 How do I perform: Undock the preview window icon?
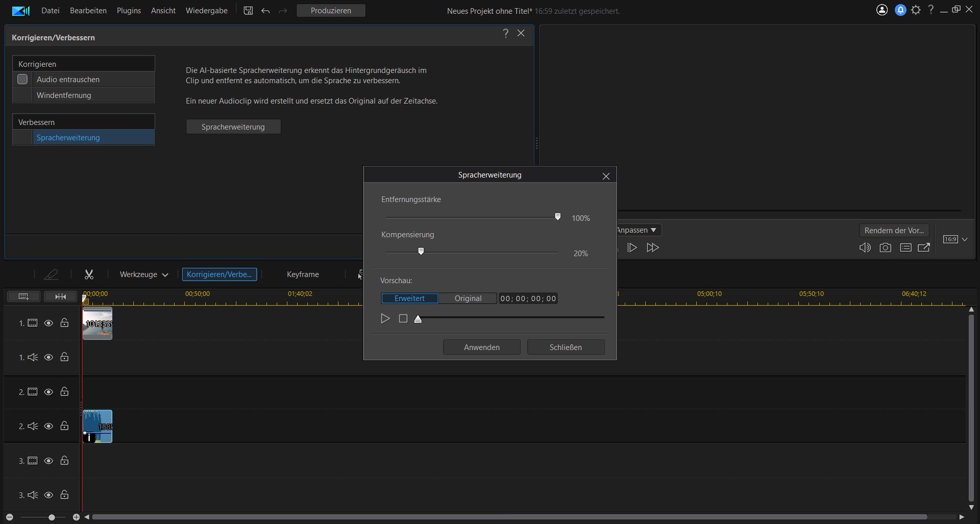(x=924, y=247)
